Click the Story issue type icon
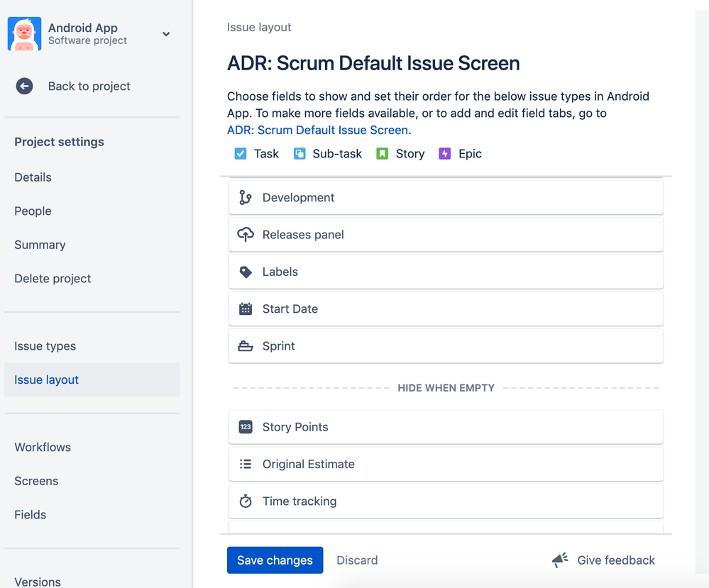Screen dimensions: 709x588 tap(382, 154)
